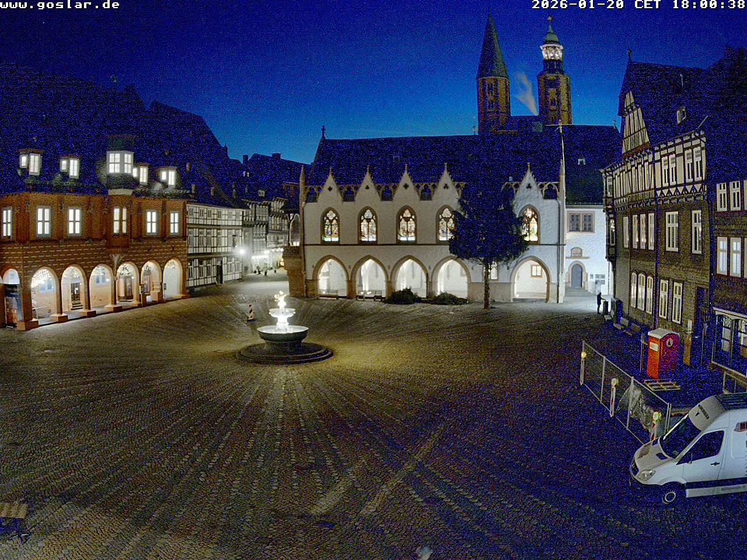Click the person standing near right building
747x560 pixels.
click(599, 302)
